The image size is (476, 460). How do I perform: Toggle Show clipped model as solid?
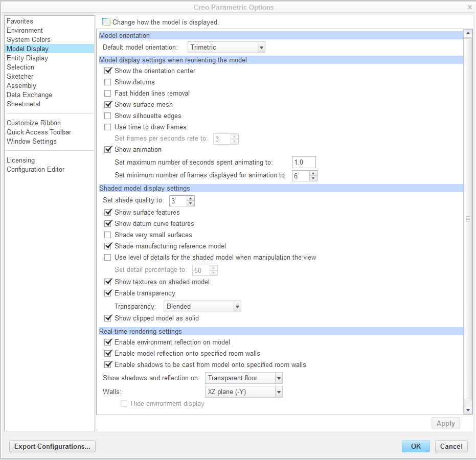point(108,318)
